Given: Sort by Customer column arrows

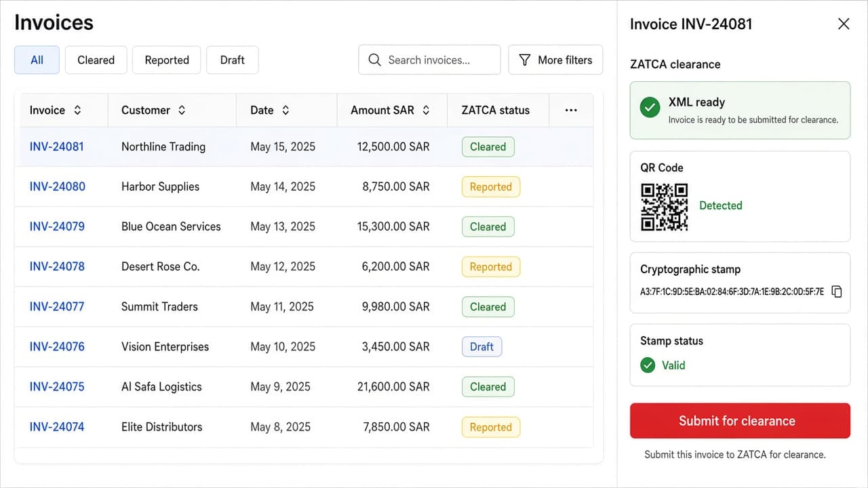Looking at the screenshot, I should tap(182, 110).
